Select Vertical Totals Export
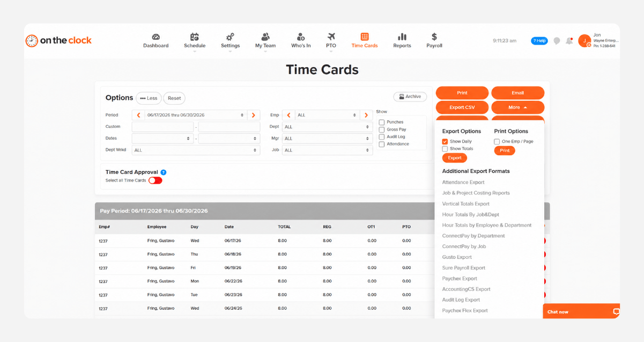644x342 pixels. pos(465,204)
